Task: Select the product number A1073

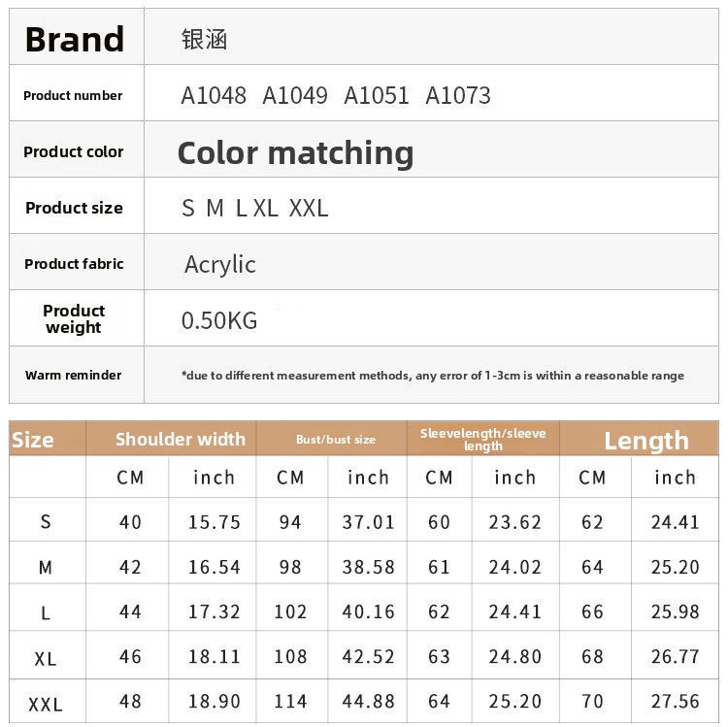Action: (458, 95)
